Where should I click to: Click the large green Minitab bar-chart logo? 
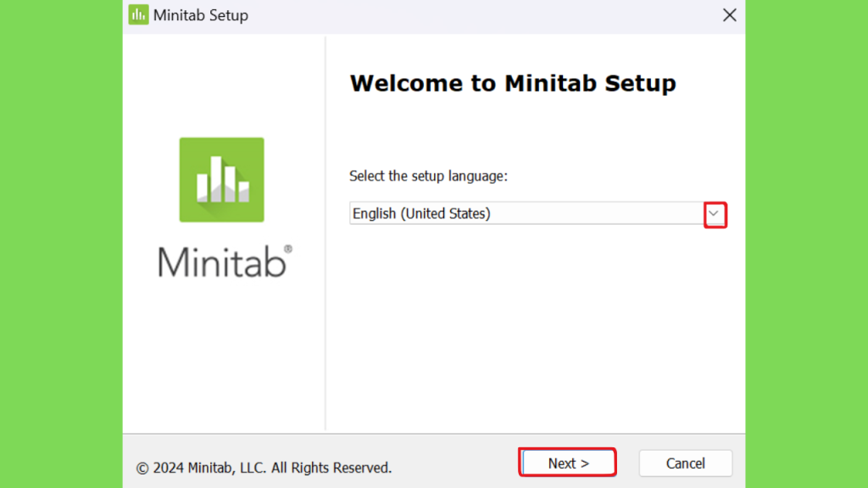(221, 180)
